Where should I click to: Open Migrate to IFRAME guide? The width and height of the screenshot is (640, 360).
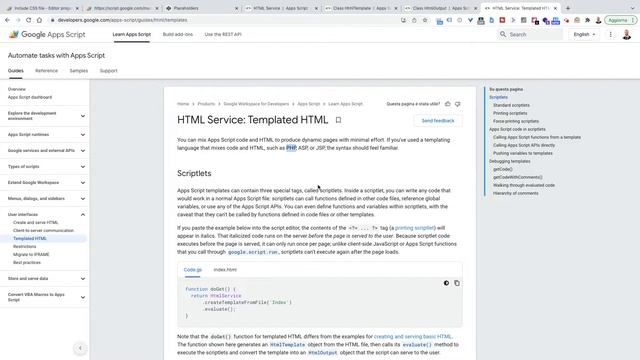[31, 255]
